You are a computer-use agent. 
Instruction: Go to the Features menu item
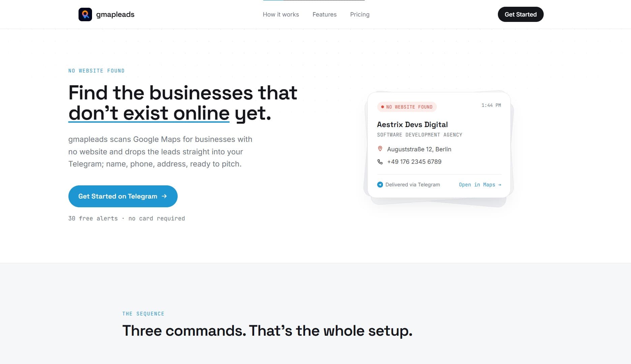(325, 14)
